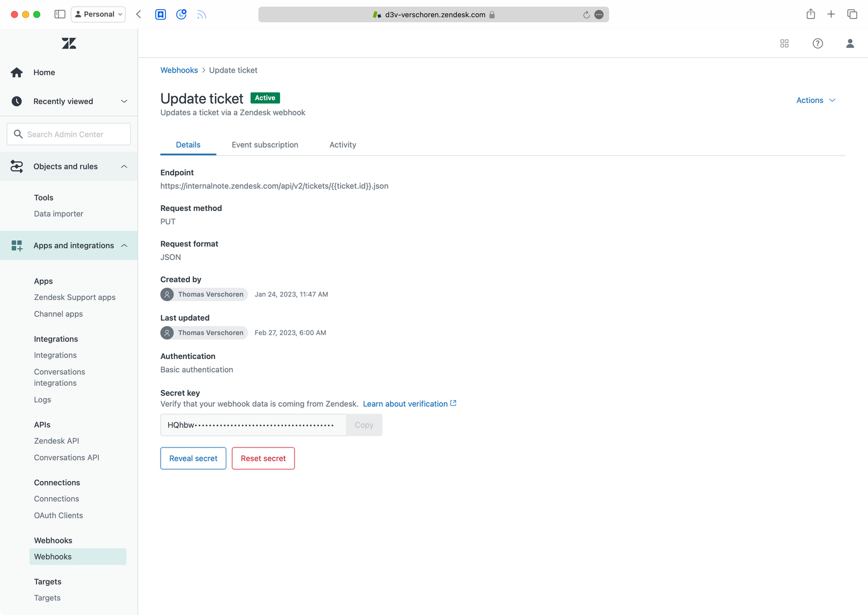
Task: Open help via the question mark icon
Action: [x=818, y=43]
